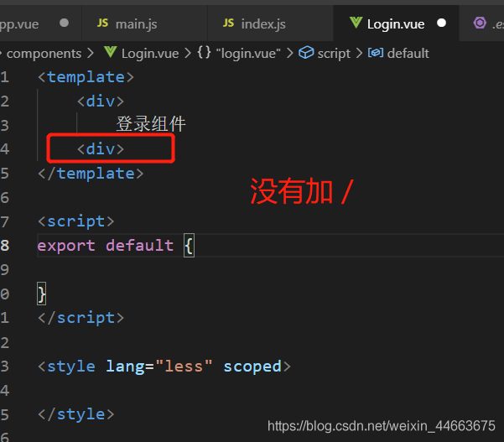Expand chevron after components breadcrumb
The image size is (504, 442).
click(x=91, y=54)
